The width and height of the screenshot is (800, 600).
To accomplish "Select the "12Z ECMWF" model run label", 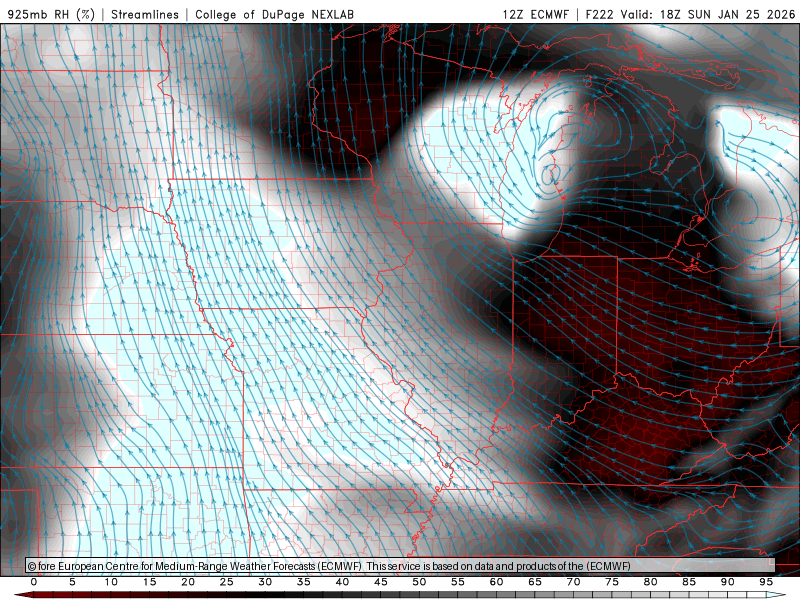I will coord(536,14).
